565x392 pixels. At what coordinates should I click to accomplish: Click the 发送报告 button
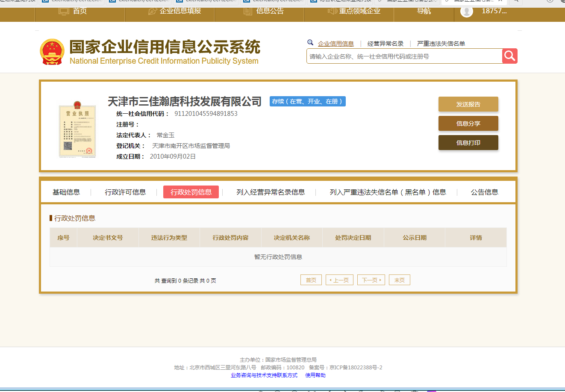[x=468, y=104]
